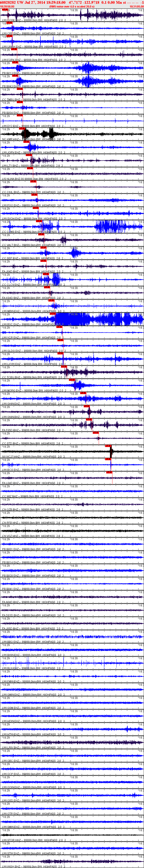
Task: Select the UW MBW EHZ station label
Action: pyautogui.click(x=34, y=311)
